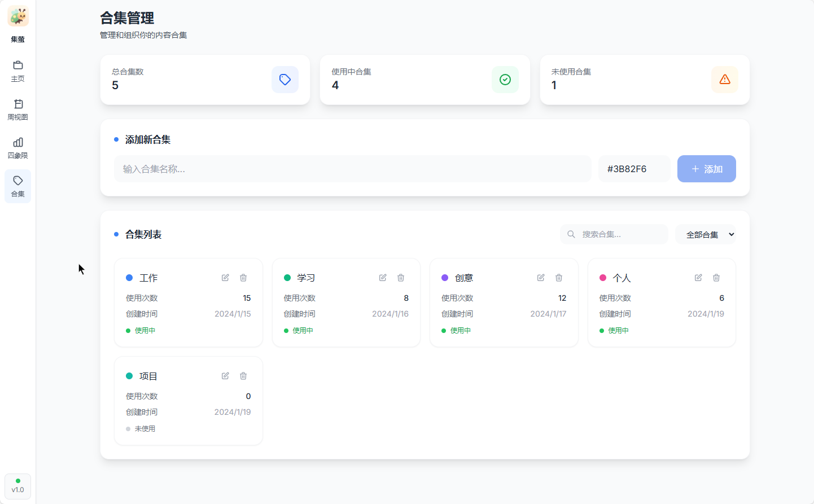814x504 pixels.
Task: Open 周视图 from the sidebar
Action: [x=18, y=109]
